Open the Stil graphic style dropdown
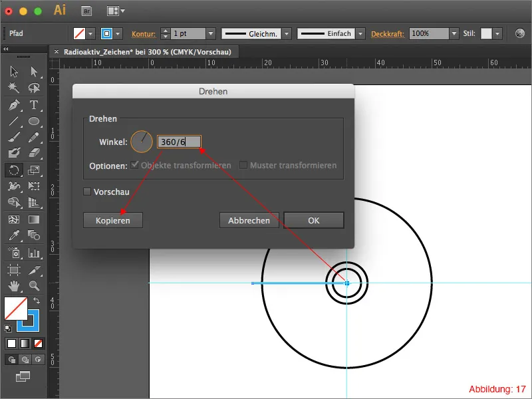Image resolution: width=532 pixels, height=399 pixels. coord(497,34)
